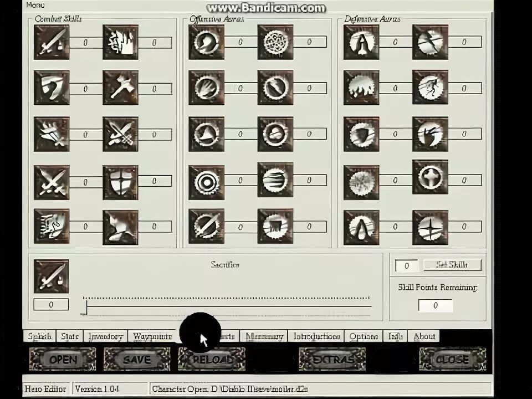Choose the bottom-left icon in Combat Skills
This screenshot has height=399, width=532.
coord(52,226)
